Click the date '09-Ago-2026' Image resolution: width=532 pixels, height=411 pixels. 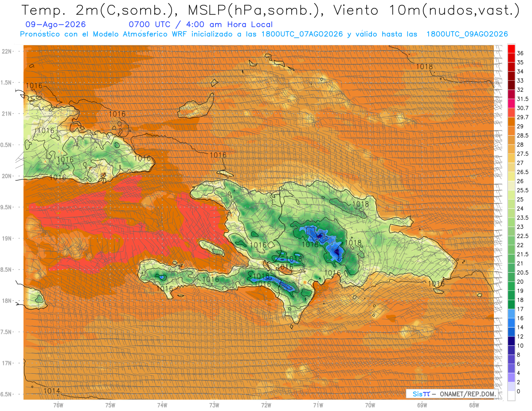[x=56, y=25]
